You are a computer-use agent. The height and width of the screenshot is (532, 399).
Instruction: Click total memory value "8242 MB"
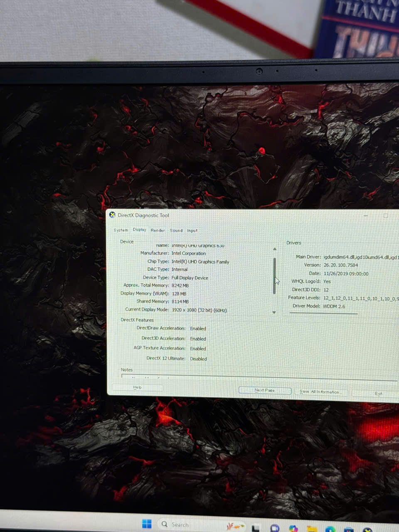[180, 286]
